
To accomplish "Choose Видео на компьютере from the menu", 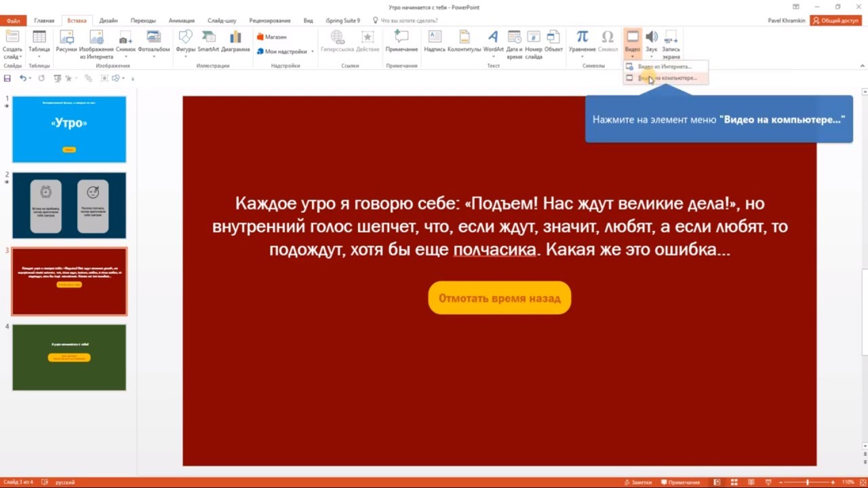I will click(669, 77).
